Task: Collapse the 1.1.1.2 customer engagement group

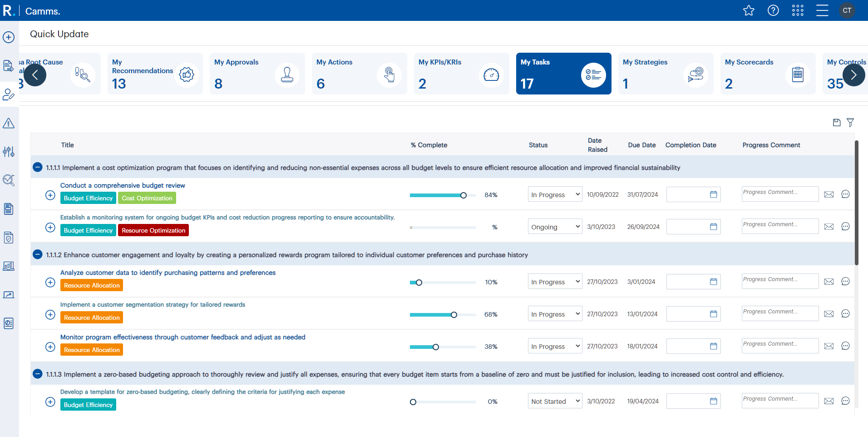Action: tap(38, 254)
